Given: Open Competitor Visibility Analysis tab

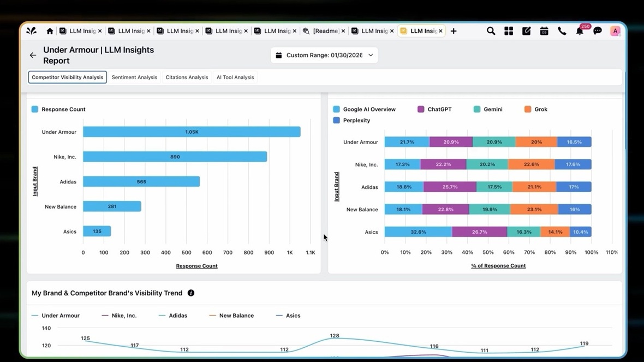Looking at the screenshot, I should pyautogui.click(x=67, y=77).
